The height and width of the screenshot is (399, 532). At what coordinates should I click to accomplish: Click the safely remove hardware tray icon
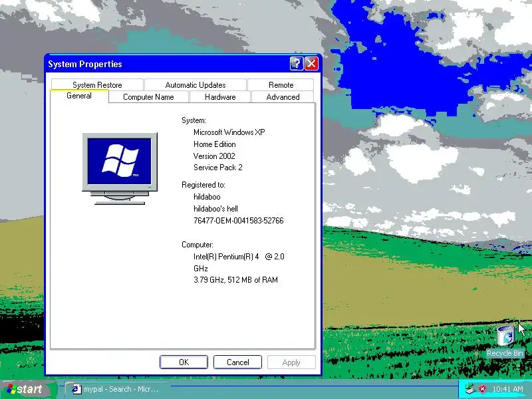click(x=471, y=389)
